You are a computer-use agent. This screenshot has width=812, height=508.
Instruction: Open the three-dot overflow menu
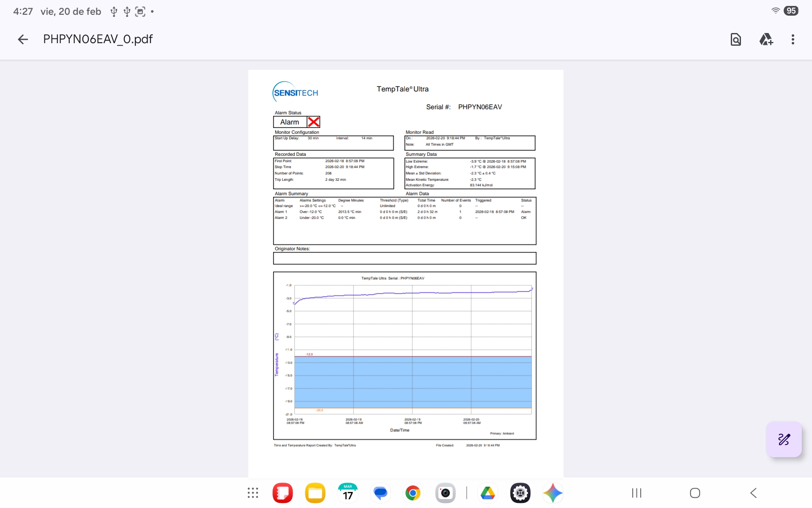point(793,39)
